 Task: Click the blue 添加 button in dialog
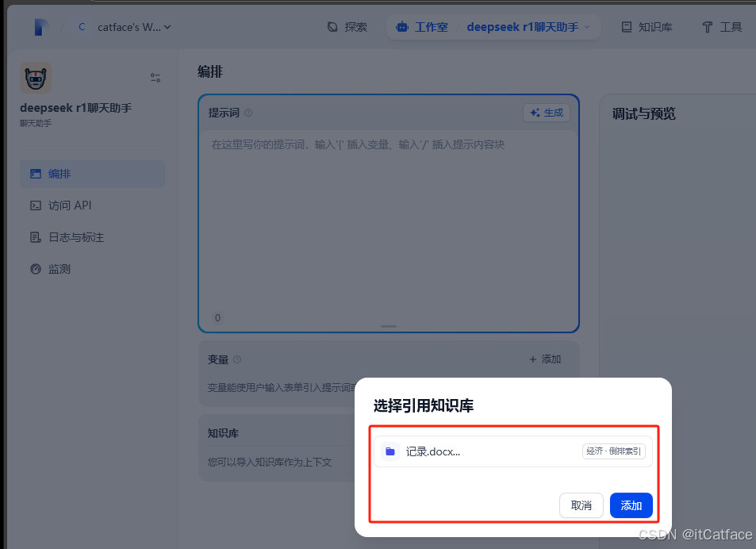[x=631, y=505]
